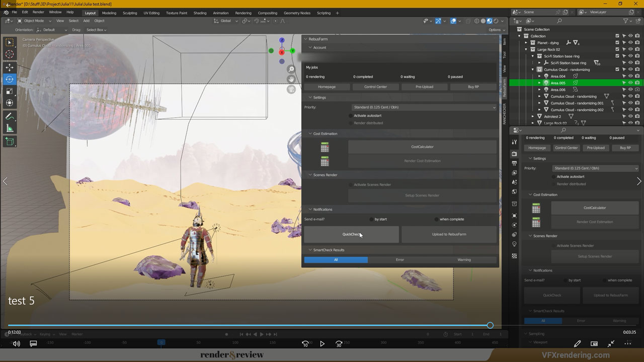Expand the Astrotest 2 item in the outliner
This screenshot has height=362, width=644.
coord(534,116)
